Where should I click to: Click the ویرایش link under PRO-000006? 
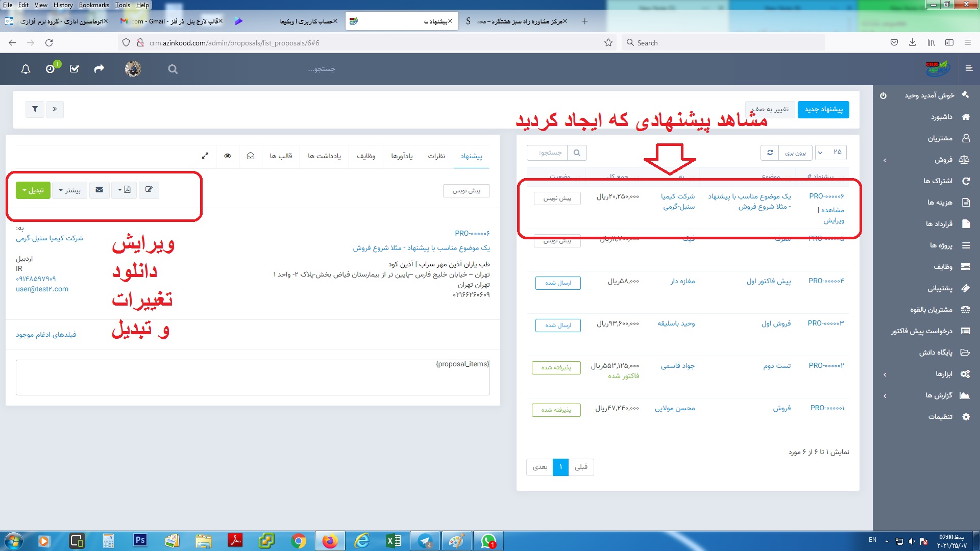(834, 220)
